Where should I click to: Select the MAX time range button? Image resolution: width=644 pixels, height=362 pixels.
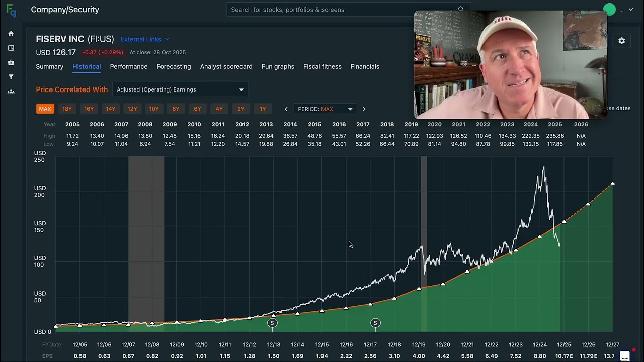click(x=45, y=109)
